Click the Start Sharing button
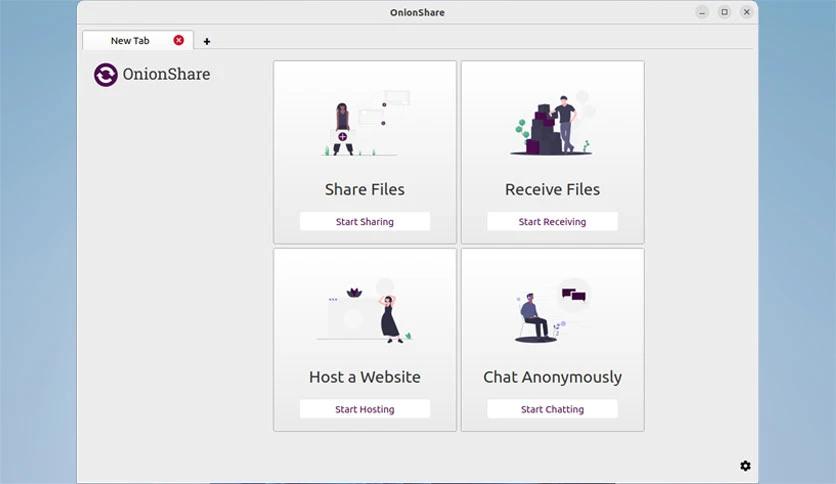This screenshot has height=484, width=836. click(x=365, y=222)
